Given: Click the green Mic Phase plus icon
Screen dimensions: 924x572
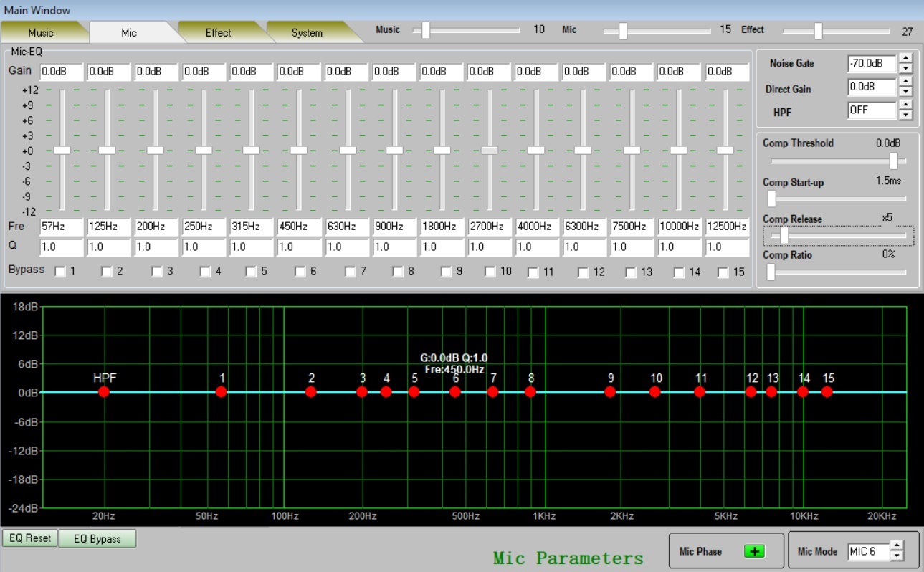Looking at the screenshot, I should [754, 551].
